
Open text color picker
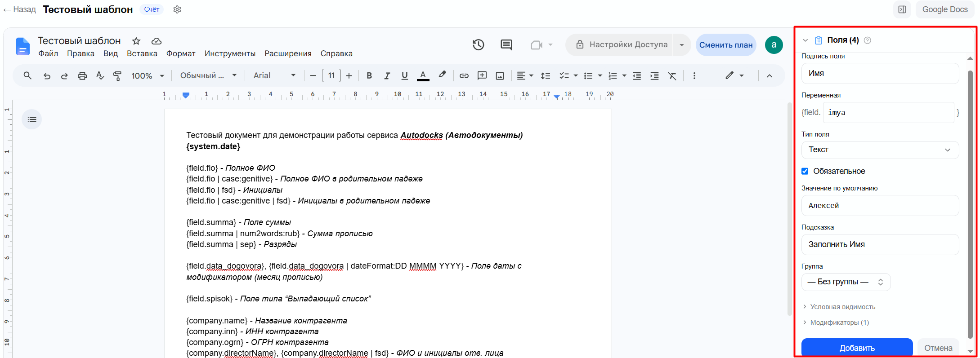click(423, 76)
